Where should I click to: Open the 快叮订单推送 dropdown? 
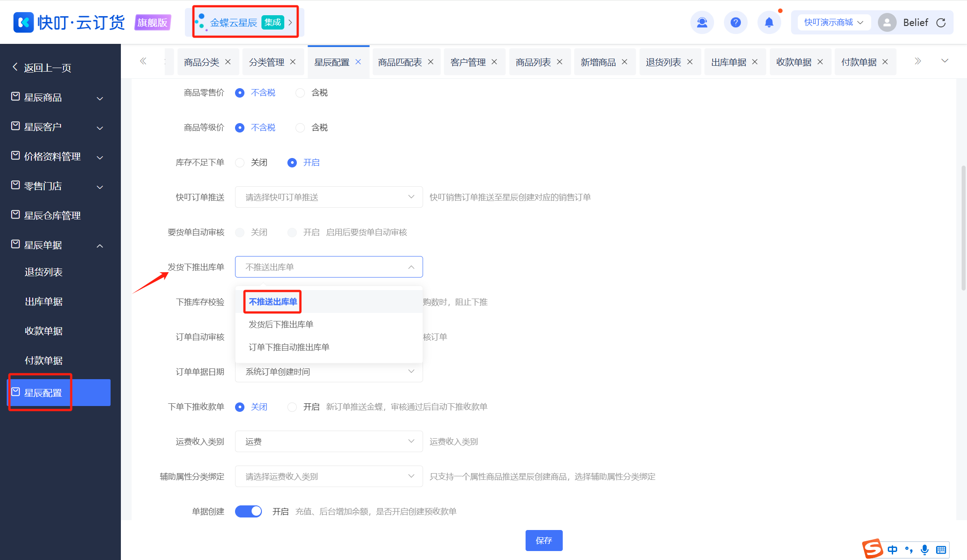coord(329,197)
